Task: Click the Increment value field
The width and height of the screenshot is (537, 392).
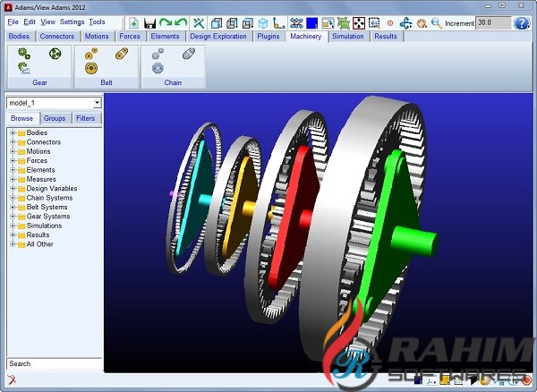Action: pyautogui.click(x=493, y=23)
